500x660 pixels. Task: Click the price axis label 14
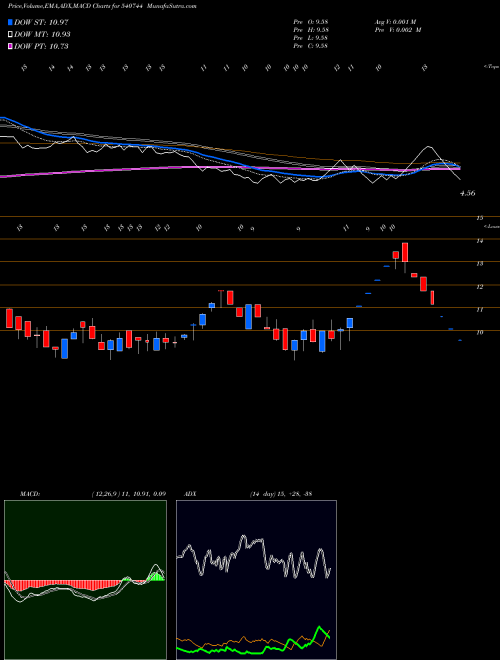point(479,241)
